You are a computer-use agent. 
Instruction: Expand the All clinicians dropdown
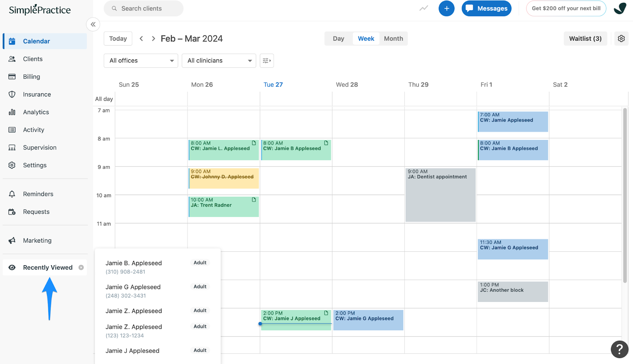[219, 60]
